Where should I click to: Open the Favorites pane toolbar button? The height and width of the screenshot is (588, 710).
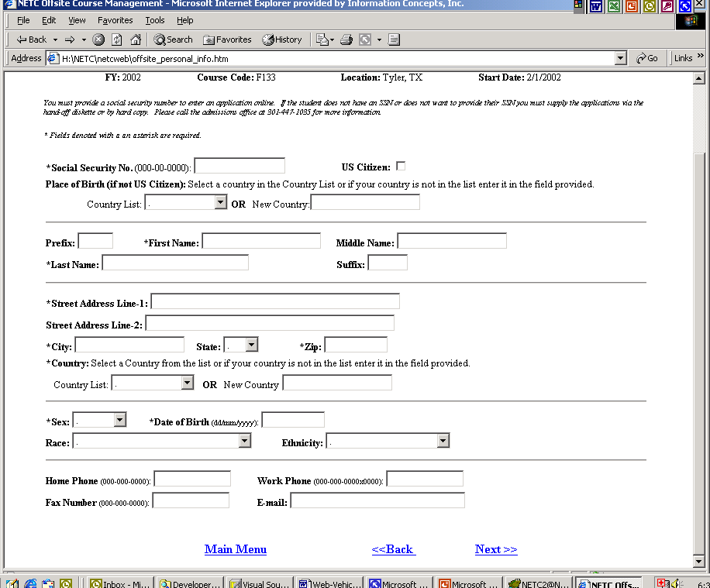pos(227,40)
